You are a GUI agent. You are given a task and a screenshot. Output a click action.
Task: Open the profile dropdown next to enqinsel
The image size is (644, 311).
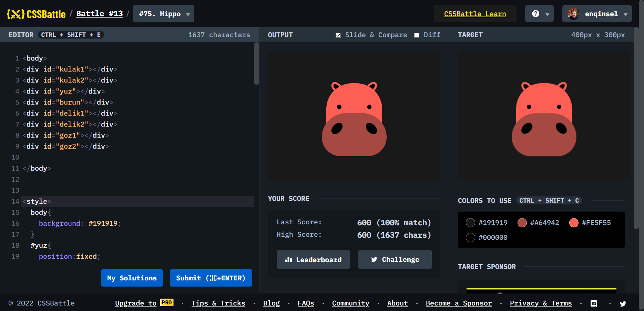click(x=626, y=13)
